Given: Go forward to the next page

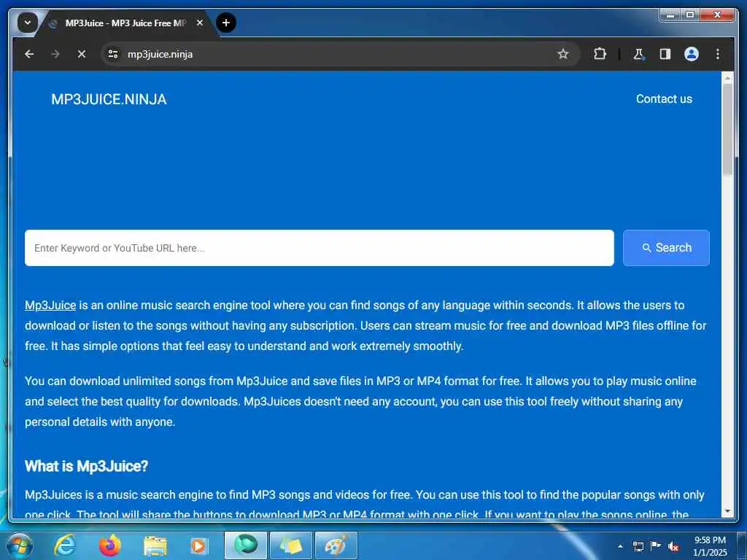Looking at the screenshot, I should point(55,54).
